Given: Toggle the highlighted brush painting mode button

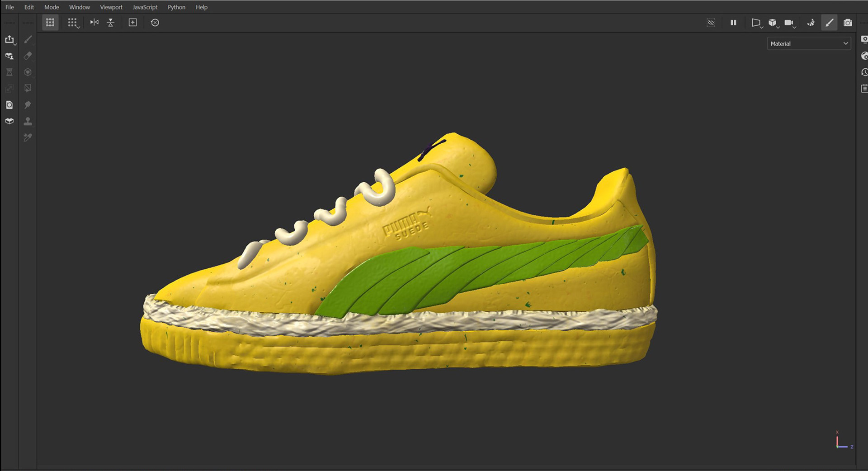Looking at the screenshot, I should (829, 23).
